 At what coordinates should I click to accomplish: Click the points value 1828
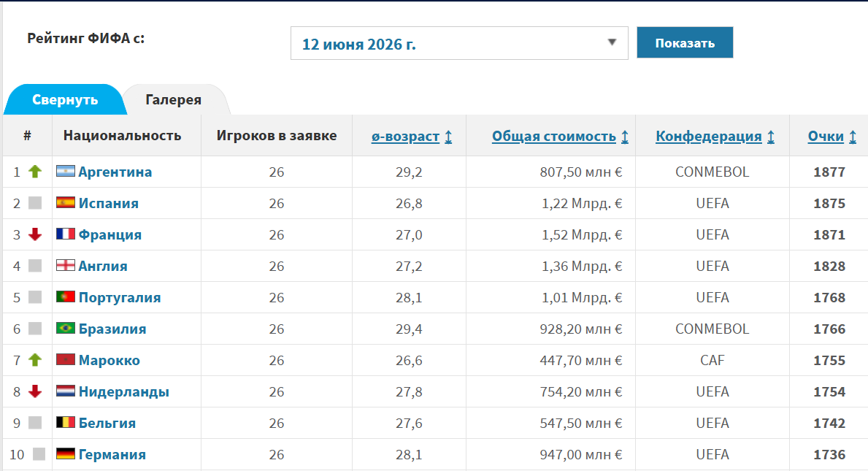[x=829, y=267]
